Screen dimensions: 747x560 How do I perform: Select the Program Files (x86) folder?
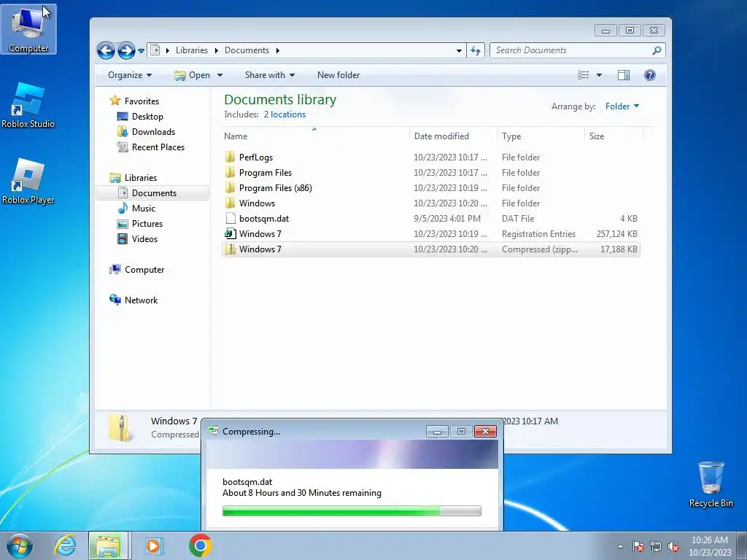click(430, 187)
